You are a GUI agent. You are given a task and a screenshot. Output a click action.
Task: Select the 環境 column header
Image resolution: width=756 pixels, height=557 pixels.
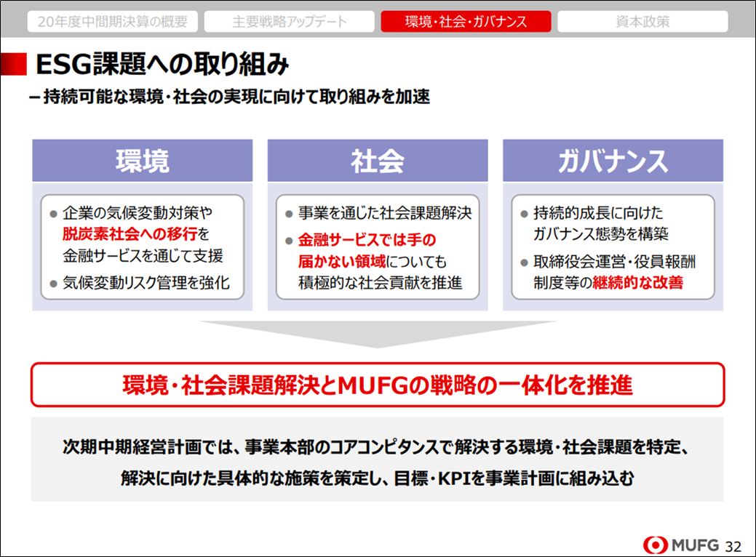[x=142, y=161]
